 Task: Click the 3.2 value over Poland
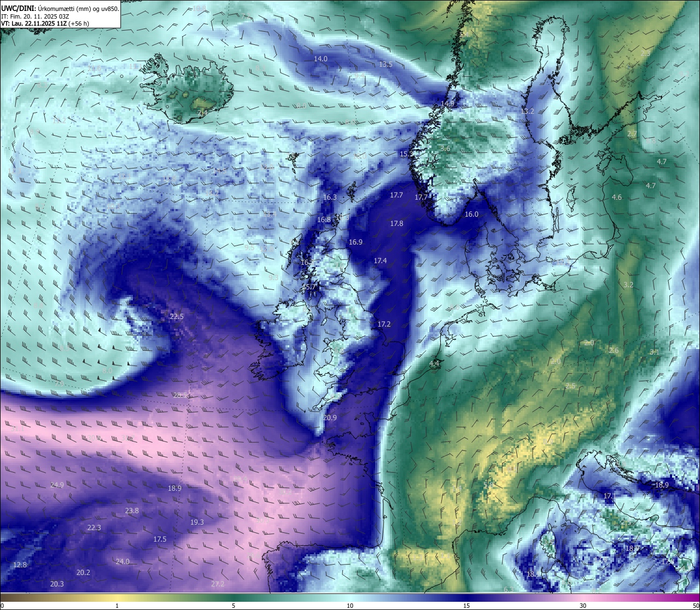(628, 284)
